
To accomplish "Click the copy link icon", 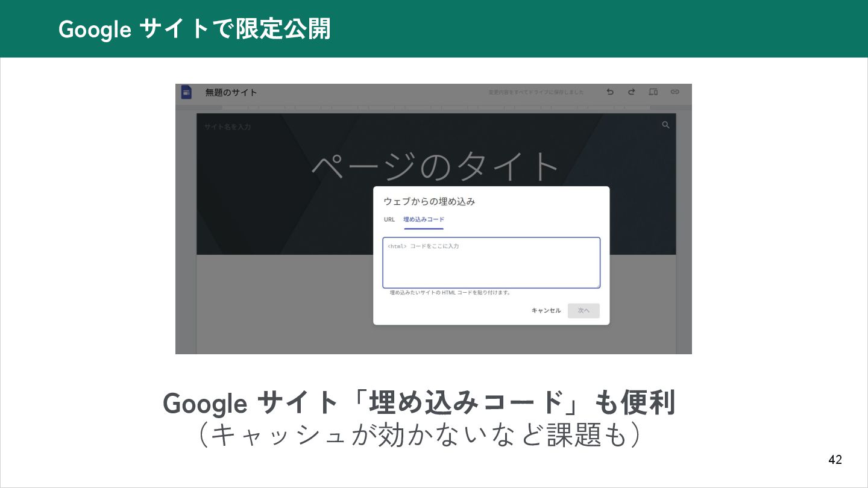I will pos(675,92).
